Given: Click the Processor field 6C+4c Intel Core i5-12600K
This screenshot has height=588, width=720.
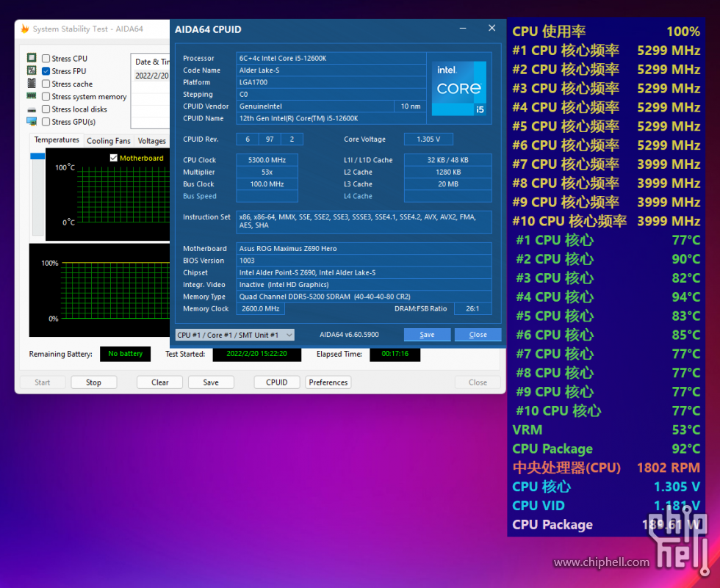Looking at the screenshot, I should tap(331, 58).
